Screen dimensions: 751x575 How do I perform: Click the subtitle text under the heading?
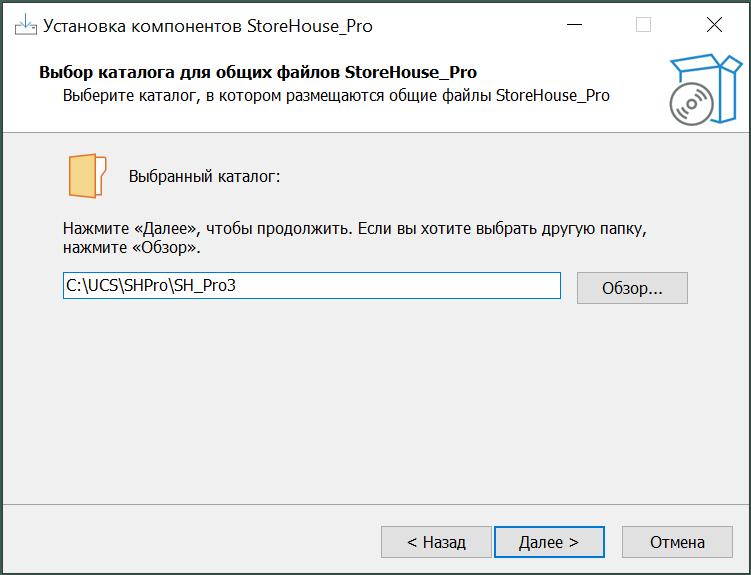tap(336, 96)
